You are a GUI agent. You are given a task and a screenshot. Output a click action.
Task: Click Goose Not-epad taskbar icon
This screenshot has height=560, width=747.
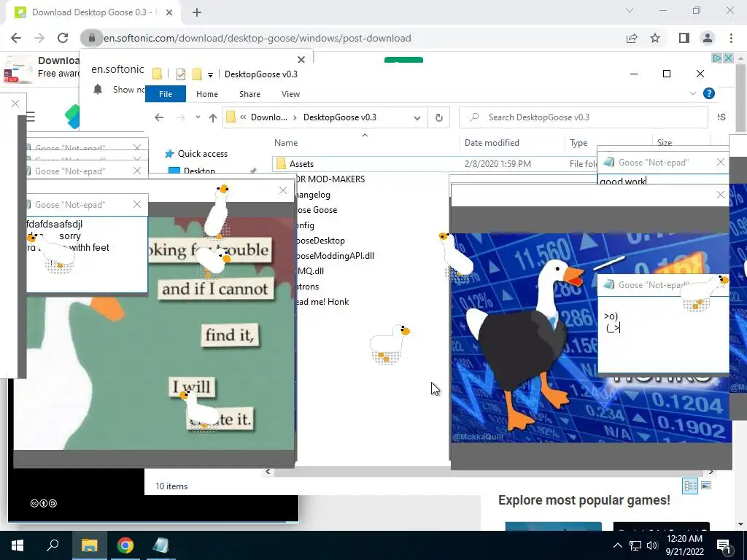160,545
